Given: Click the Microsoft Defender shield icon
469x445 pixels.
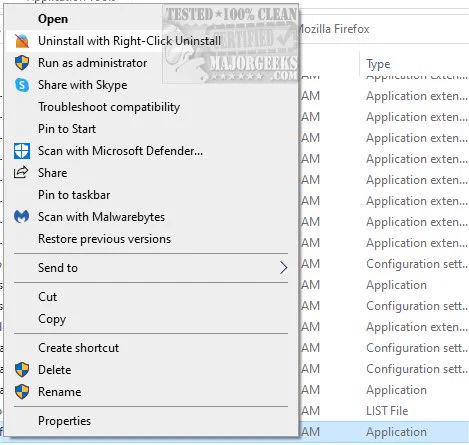Looking at the screenshot, I should click(22, 151).
